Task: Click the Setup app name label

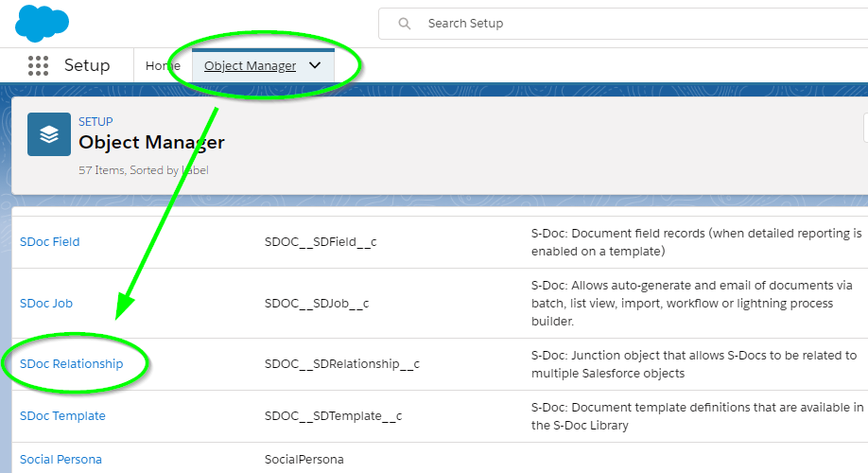Action: pos(87,65)
